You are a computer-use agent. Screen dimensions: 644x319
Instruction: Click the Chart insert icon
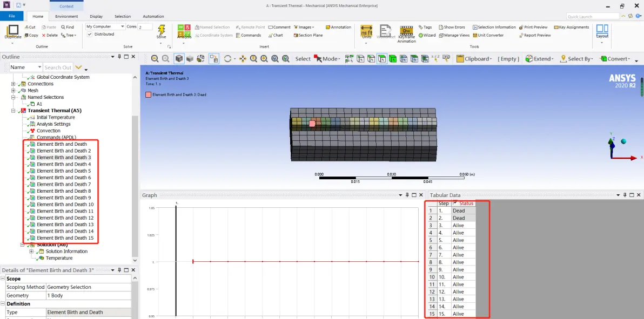click(271, 35)
